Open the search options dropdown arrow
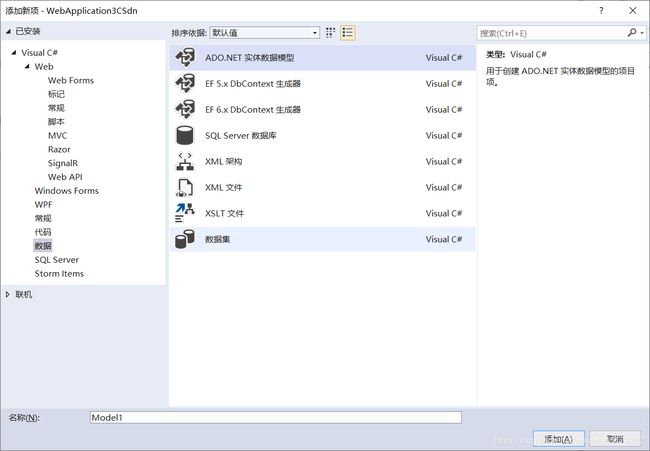Viewport: 650px width, 451px height. pos(642,33)
